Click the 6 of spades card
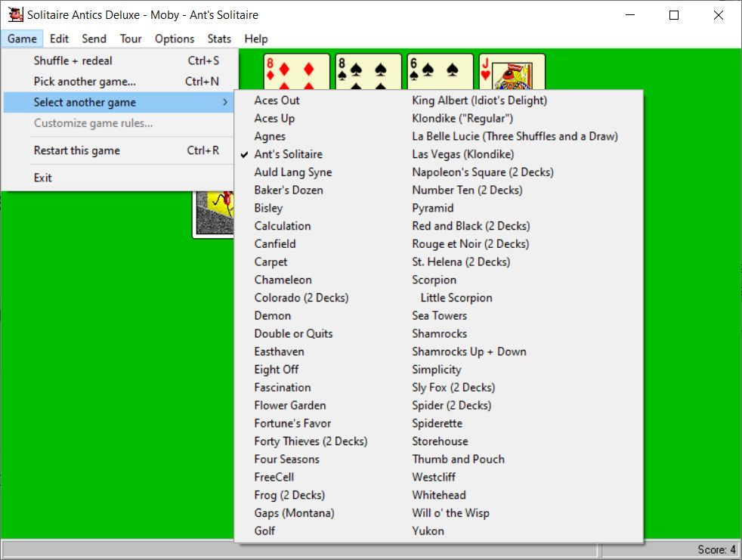This screenshot has height=560, width=742. point(440,72)
